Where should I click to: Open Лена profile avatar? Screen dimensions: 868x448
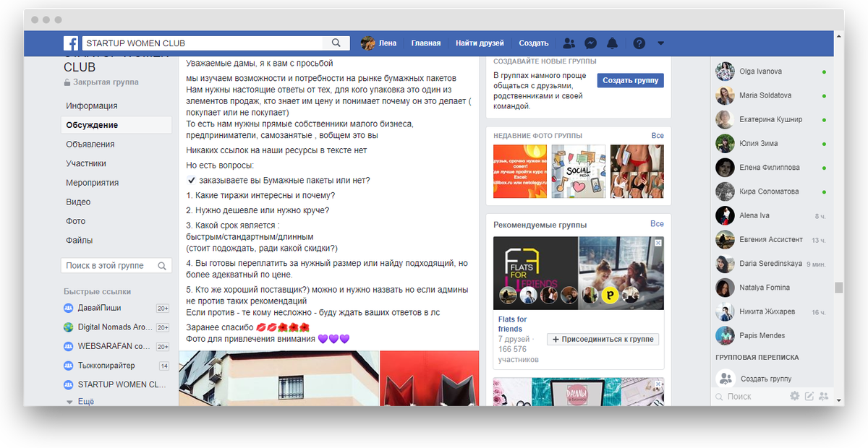coord(367,43)
